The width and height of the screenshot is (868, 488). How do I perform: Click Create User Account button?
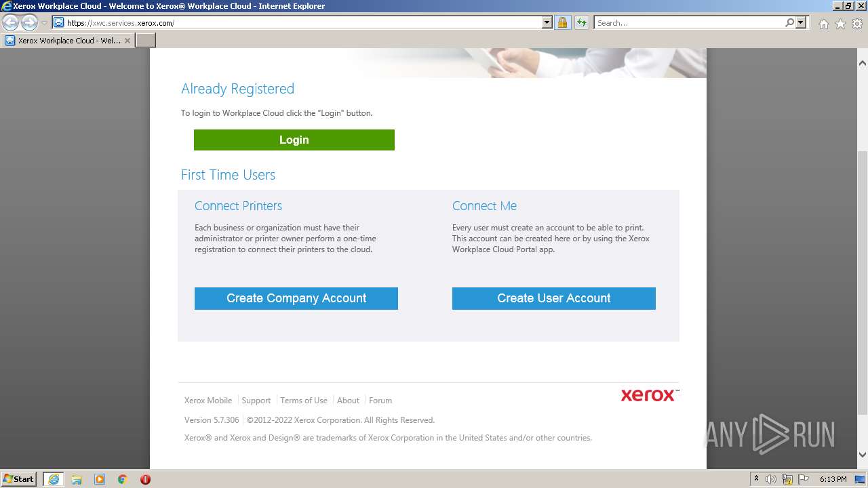pos(554,298)
